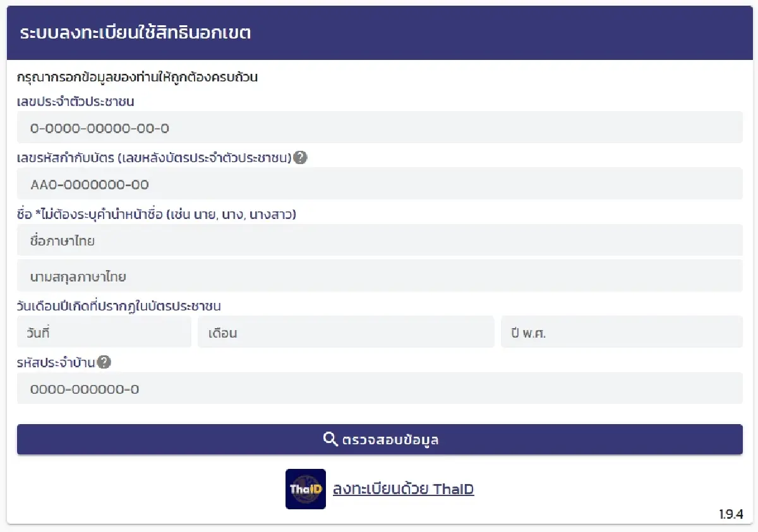
Task: Open the เดือน month selector
Action: [x=347, y=331]
